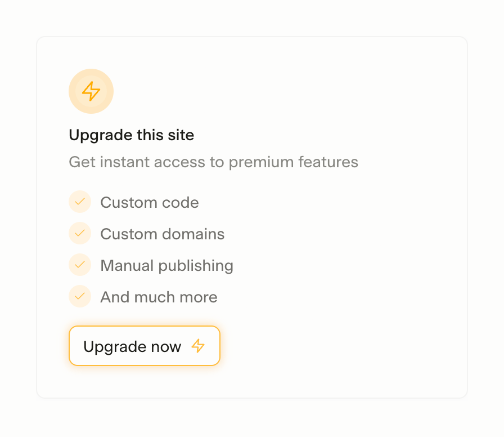This screenshot has height=437, width=504.
Task: Click the lightning bolt icon above the heading
Action: 91,91
